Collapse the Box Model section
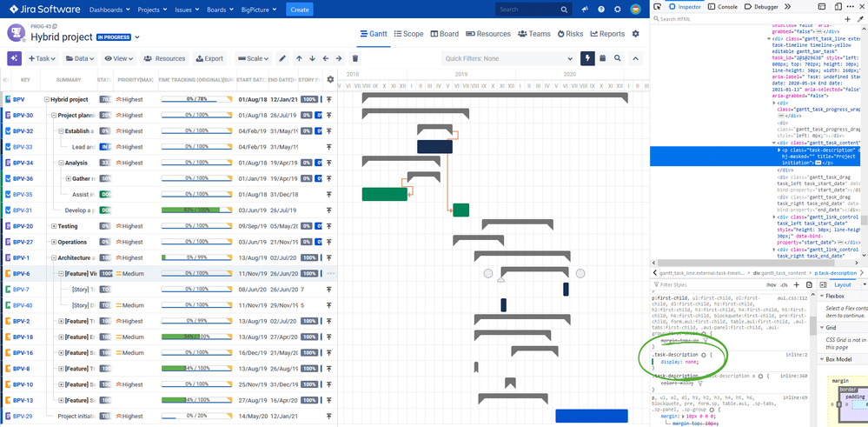The width and height of the screenshot is (868, 427). (822, 359)
